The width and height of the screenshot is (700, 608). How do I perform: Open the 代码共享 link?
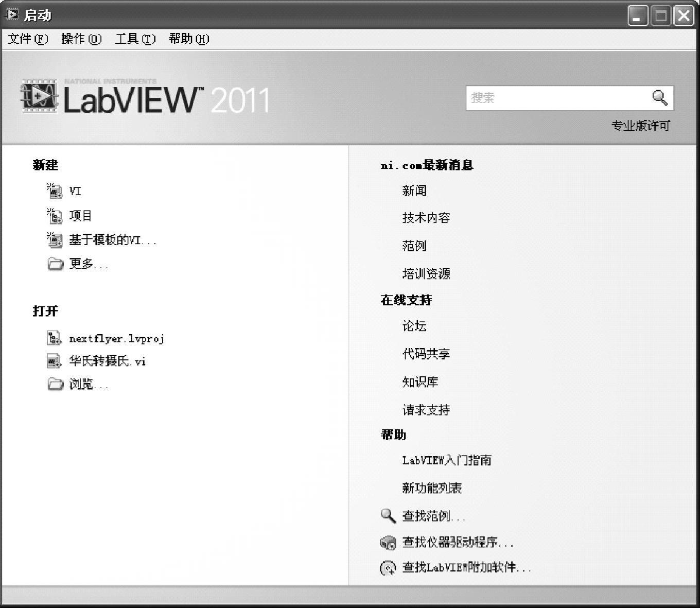[x=426, y=354]
